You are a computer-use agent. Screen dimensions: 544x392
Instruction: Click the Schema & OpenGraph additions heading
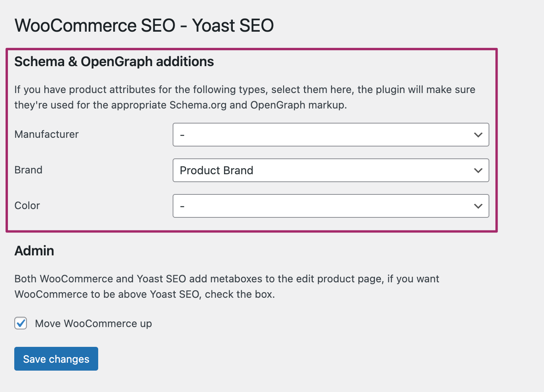coord(114,62)
